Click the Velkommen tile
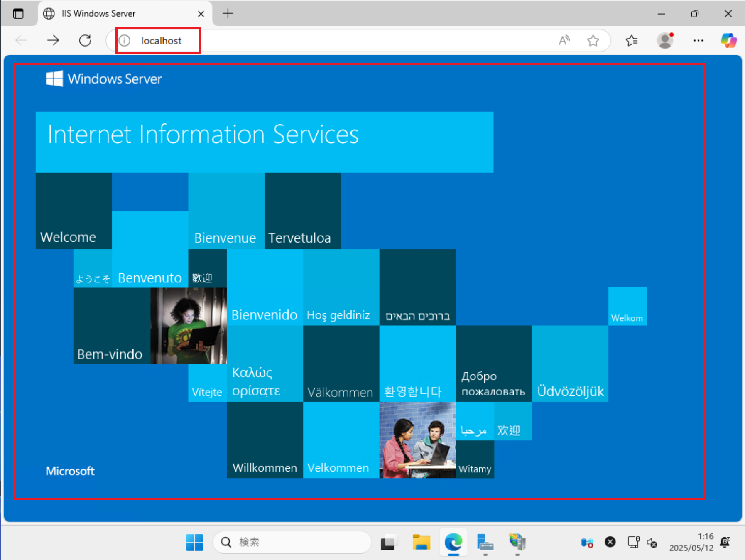 click(x=341, y=440)
